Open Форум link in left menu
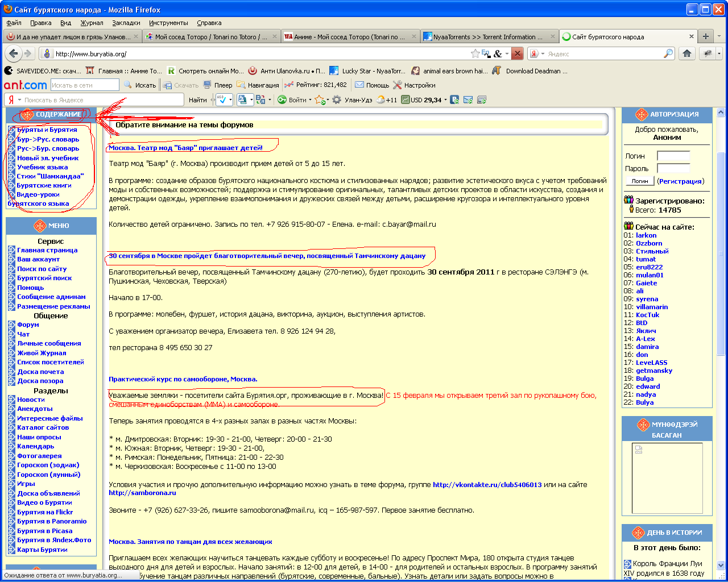728x582 pixels. 28,325
